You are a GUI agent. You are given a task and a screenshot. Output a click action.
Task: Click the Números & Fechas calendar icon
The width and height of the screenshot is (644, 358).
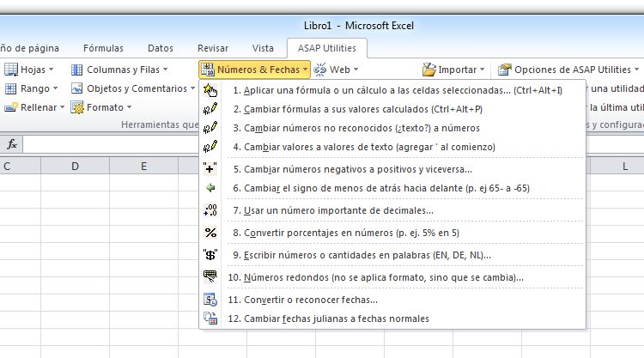(208, 70)
